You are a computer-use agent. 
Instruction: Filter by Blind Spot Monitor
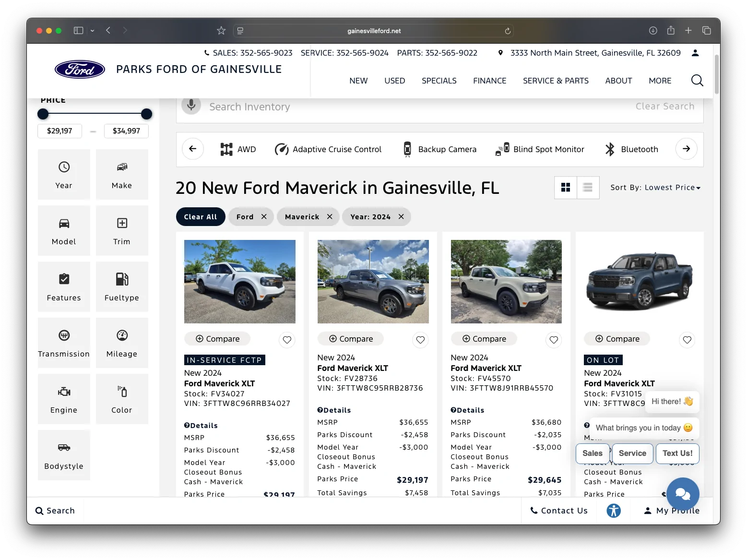tap(540, 149)
